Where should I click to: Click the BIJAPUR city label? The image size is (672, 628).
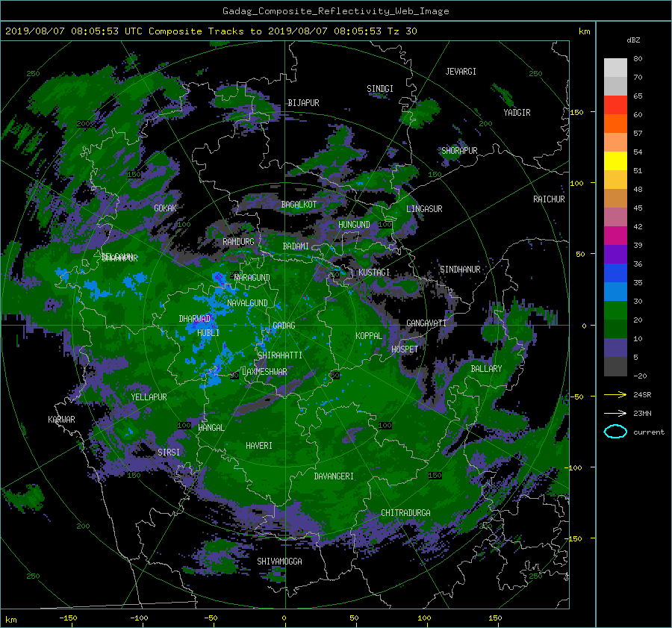pos(303,103)
